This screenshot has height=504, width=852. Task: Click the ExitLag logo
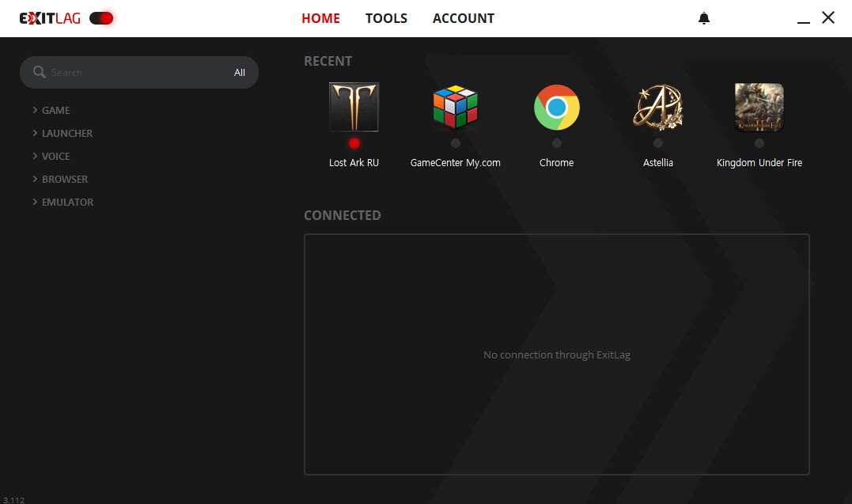[x=50, y=18]
